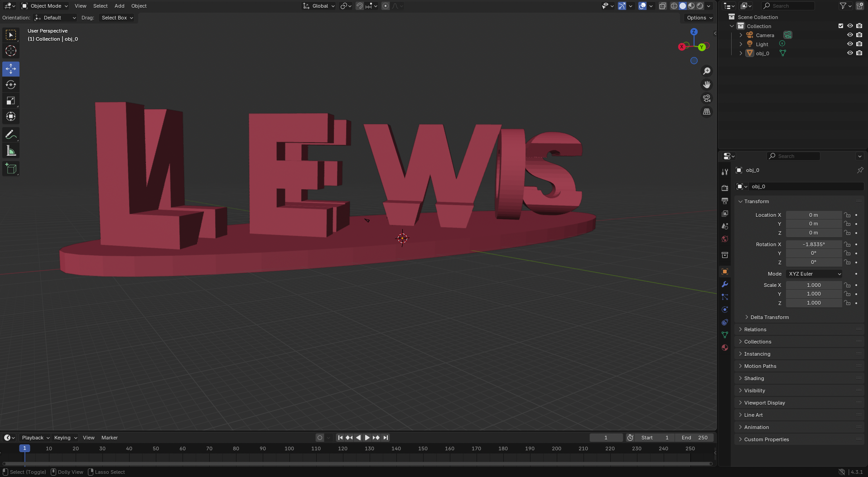Open the Object Mode dropdown

(x=45, y=6)
